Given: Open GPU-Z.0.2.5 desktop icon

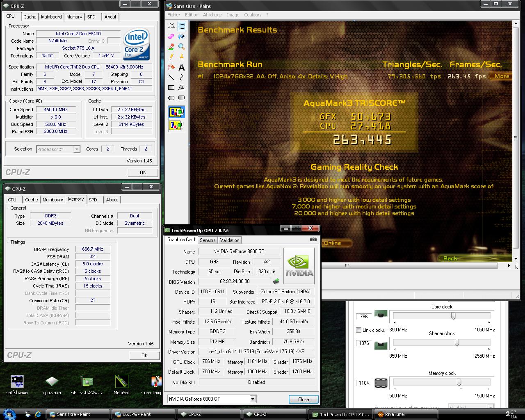Looking at the screenshot, I should [x=87, y=385].
